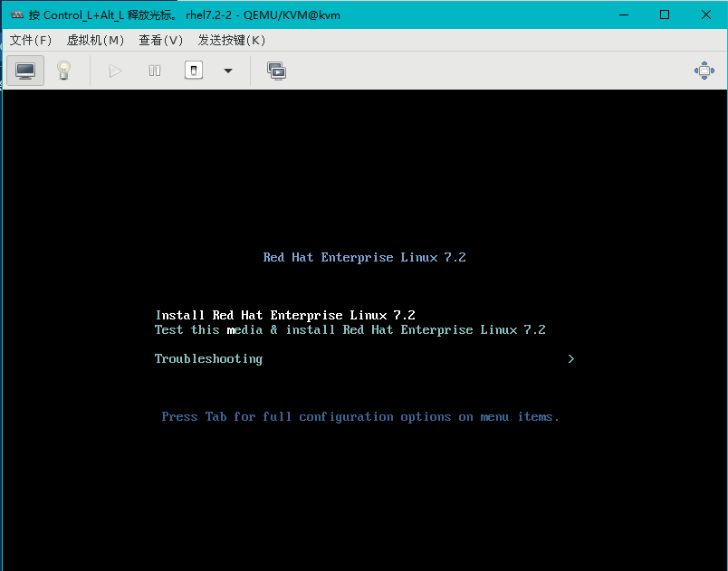Image resolution: width=728 pixels, height=571 pixels.
Task: Maximize the rhel7.2-2 window
Action: [x=665, y=14]
